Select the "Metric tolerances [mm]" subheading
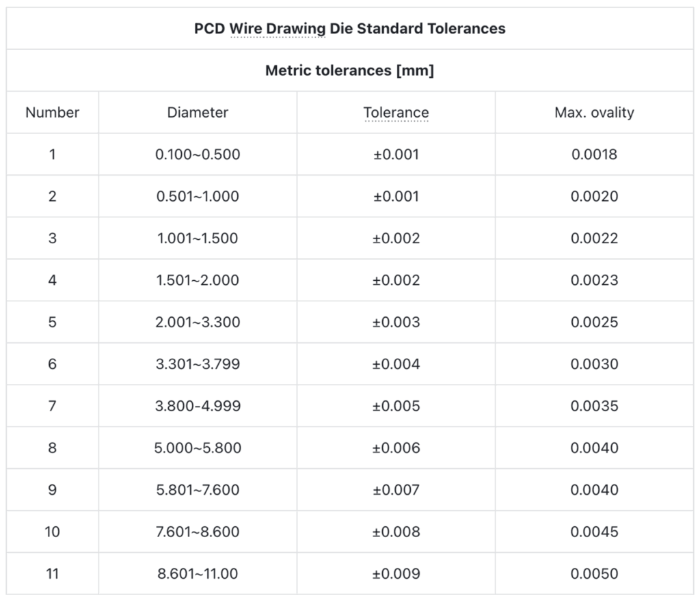 click(x=349, y=70)
